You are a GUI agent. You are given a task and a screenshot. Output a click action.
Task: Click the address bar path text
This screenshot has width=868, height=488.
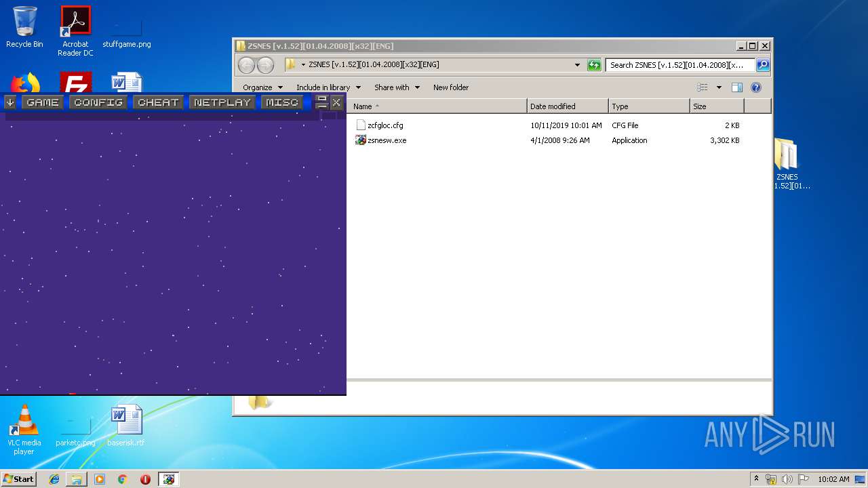(374, 65)
